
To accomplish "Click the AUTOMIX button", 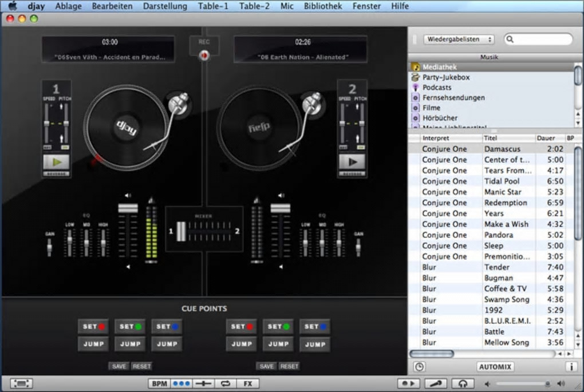I will click(495, 367).
